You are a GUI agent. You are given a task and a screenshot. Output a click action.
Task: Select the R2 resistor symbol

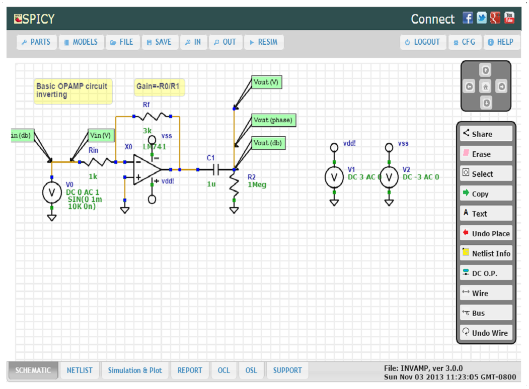(x=234, y=186)
